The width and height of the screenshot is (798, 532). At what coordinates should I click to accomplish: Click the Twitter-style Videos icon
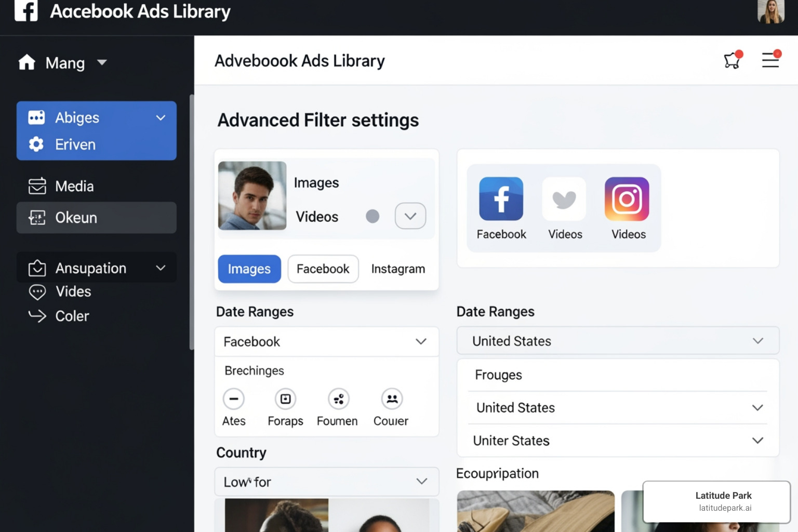pyautogui.click(x=564, y=198)
